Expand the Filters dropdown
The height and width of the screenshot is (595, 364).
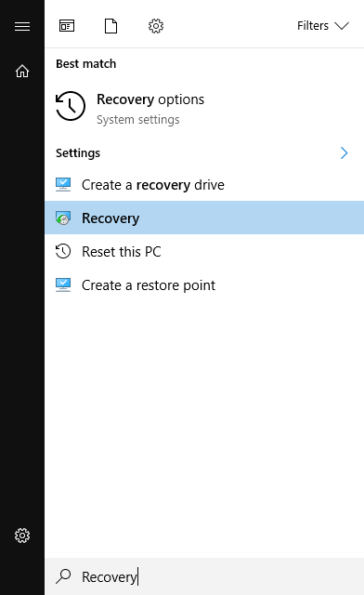(x=322, y=26)
